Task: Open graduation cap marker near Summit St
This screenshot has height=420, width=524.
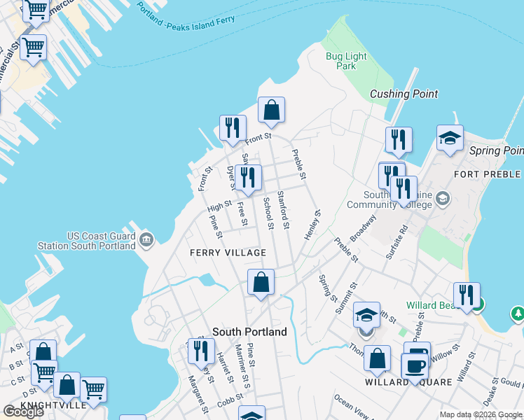Action: point(366,318)
